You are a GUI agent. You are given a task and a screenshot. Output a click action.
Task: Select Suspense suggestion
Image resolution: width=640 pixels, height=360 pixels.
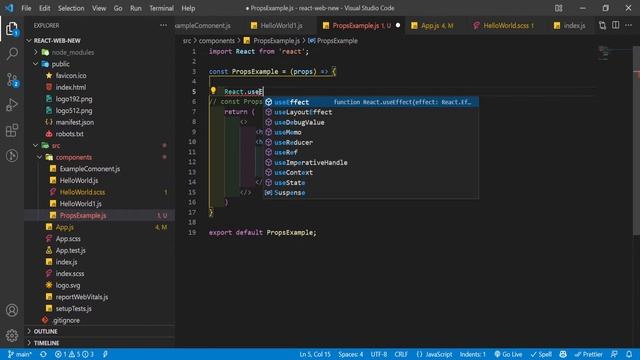[x=371, y=193]
